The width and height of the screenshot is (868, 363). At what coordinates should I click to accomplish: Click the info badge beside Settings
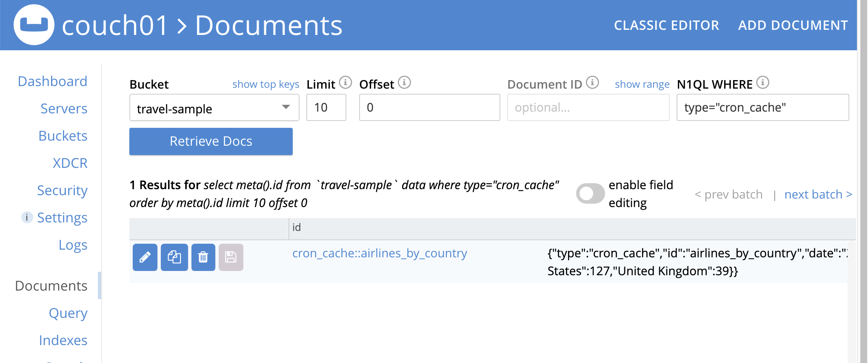pos(27,217)
